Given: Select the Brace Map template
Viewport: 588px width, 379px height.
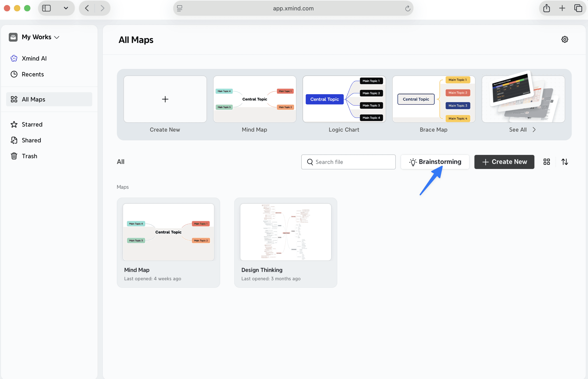Looking at the screenshot, I should (433, 99).
